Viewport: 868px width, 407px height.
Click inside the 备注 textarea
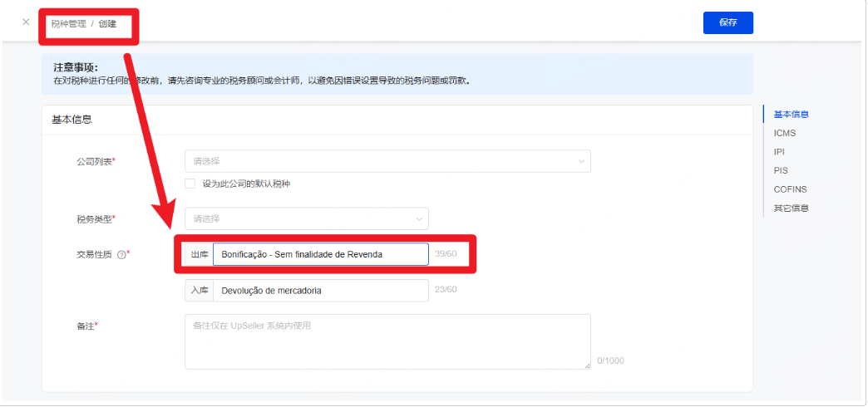click(387, 341)
